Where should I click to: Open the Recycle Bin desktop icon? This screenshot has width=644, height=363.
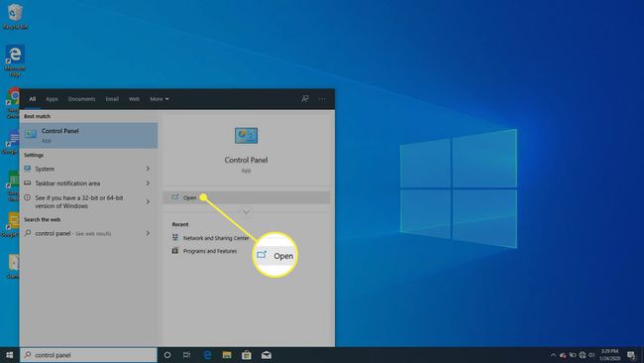click(x=15, y=17)
